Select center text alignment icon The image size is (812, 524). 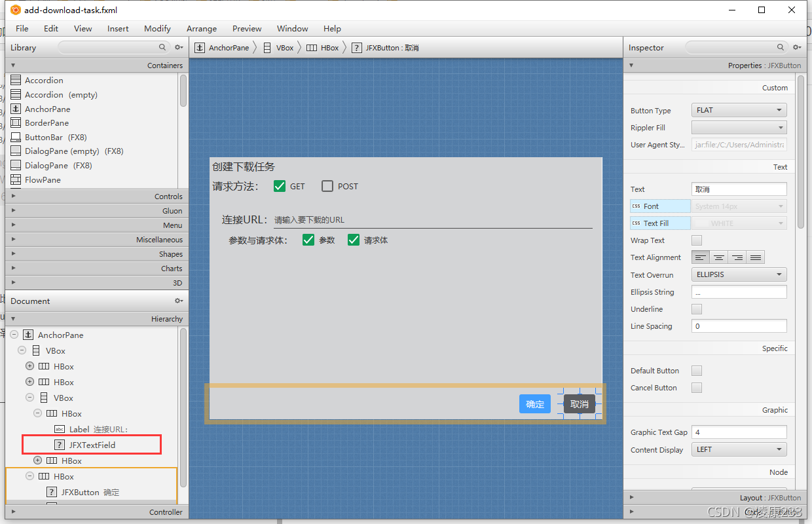point(719,257)
